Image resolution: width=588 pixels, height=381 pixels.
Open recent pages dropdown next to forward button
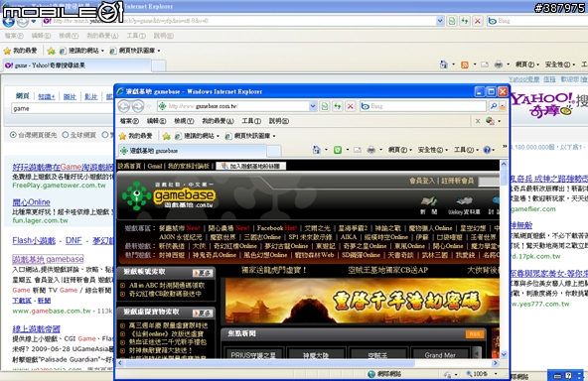149,107
